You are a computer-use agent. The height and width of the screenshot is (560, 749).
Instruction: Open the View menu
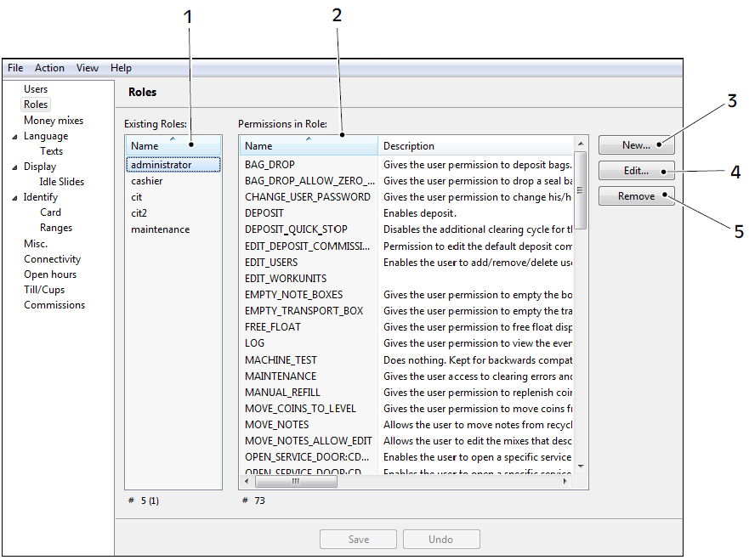tap(87, 68)
